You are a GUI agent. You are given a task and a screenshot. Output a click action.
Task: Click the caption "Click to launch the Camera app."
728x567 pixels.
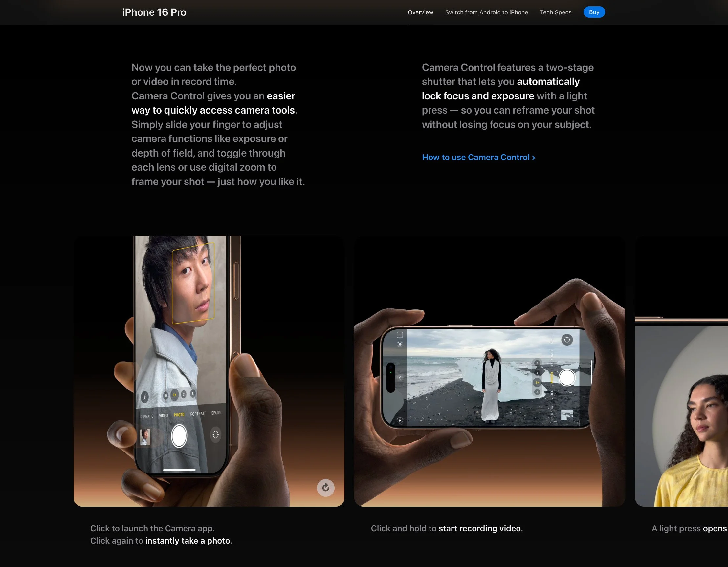152,528
